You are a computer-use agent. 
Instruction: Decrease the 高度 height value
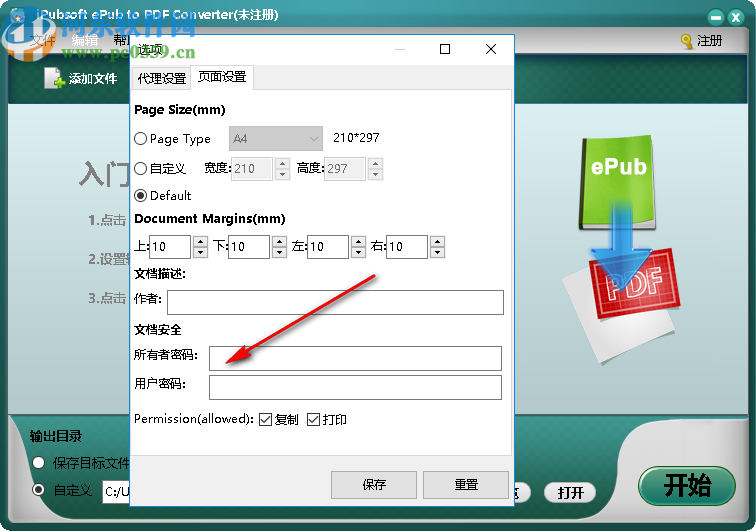pyautogui.click(x=376, y=175)
